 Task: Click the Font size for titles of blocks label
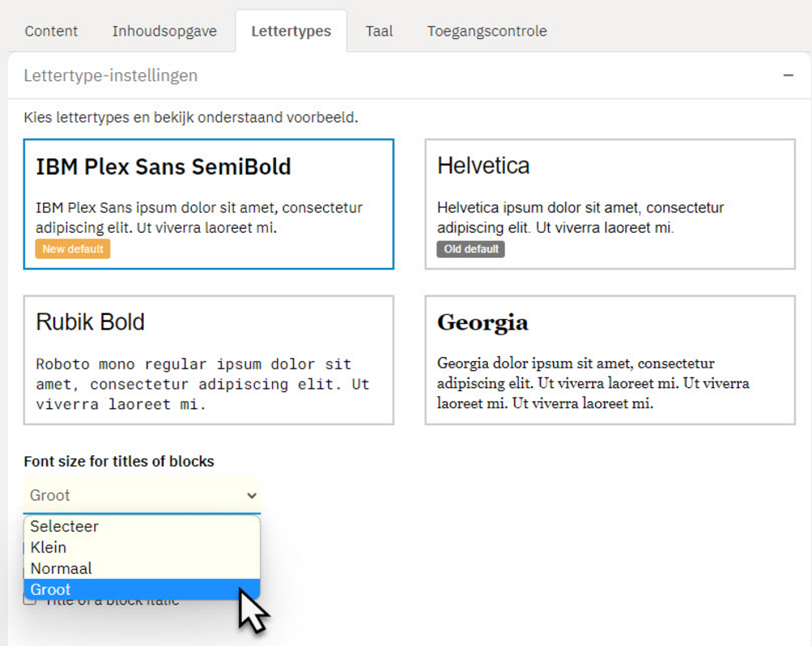119,461
